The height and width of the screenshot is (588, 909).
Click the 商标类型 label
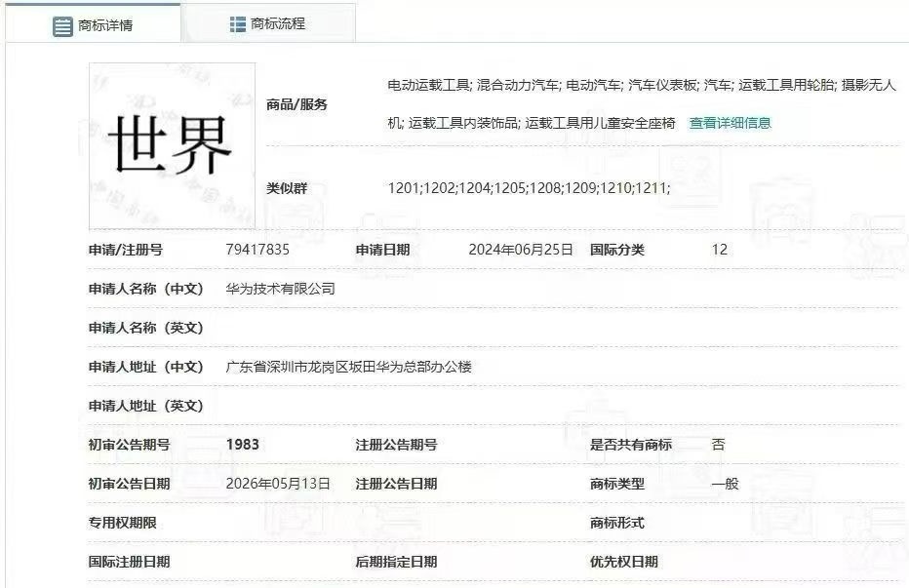(x=617, y=484)
